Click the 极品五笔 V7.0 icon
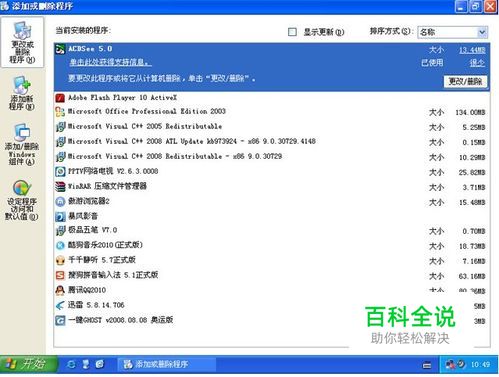Viewport: 499px width, 377px height. (60, 230)
